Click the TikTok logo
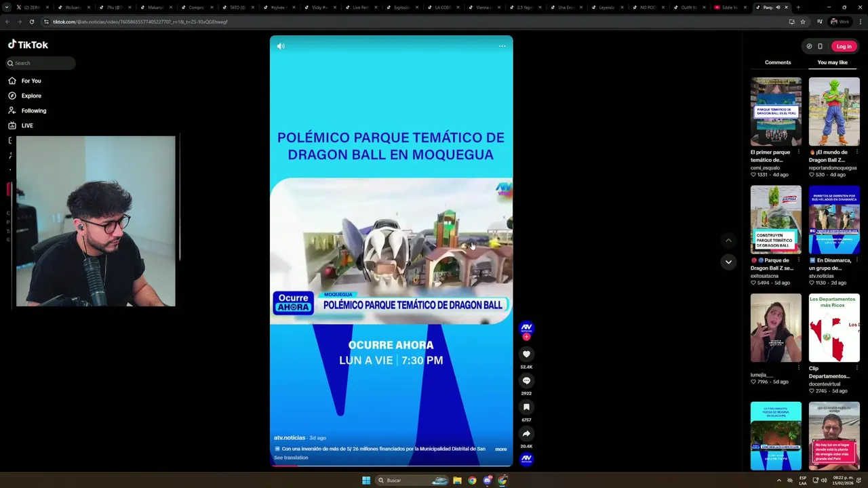 [28, 45]
